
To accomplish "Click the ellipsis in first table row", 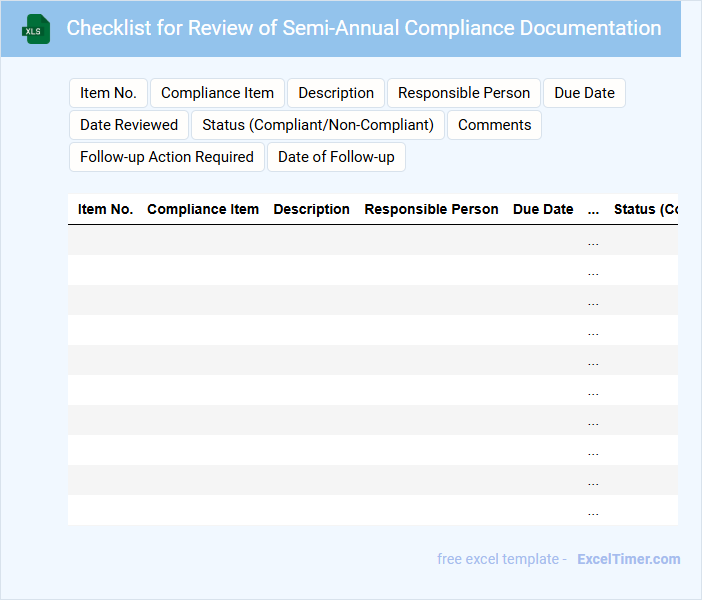I will tap(593, 240).
